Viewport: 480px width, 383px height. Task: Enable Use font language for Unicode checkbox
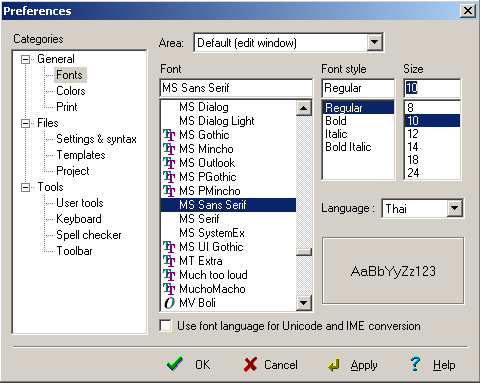point(166,326)
